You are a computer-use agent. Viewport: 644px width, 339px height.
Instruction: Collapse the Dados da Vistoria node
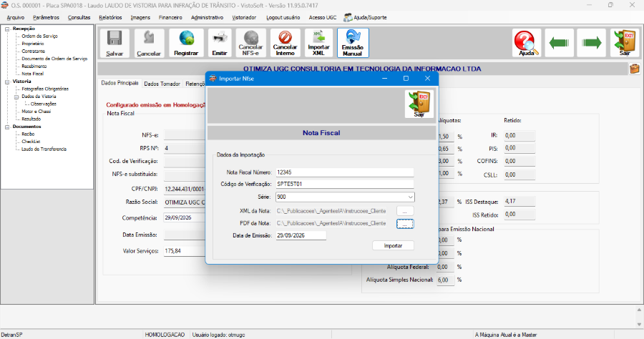point(16,97)
